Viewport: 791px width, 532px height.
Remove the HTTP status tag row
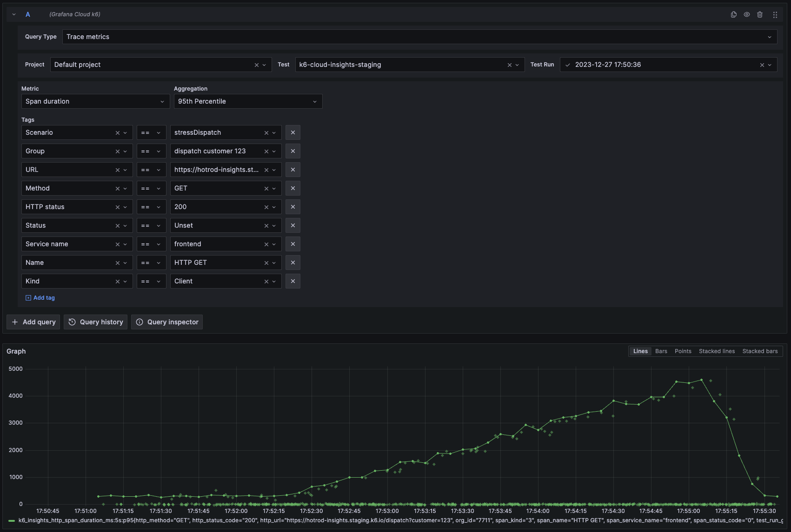[292, 207]
